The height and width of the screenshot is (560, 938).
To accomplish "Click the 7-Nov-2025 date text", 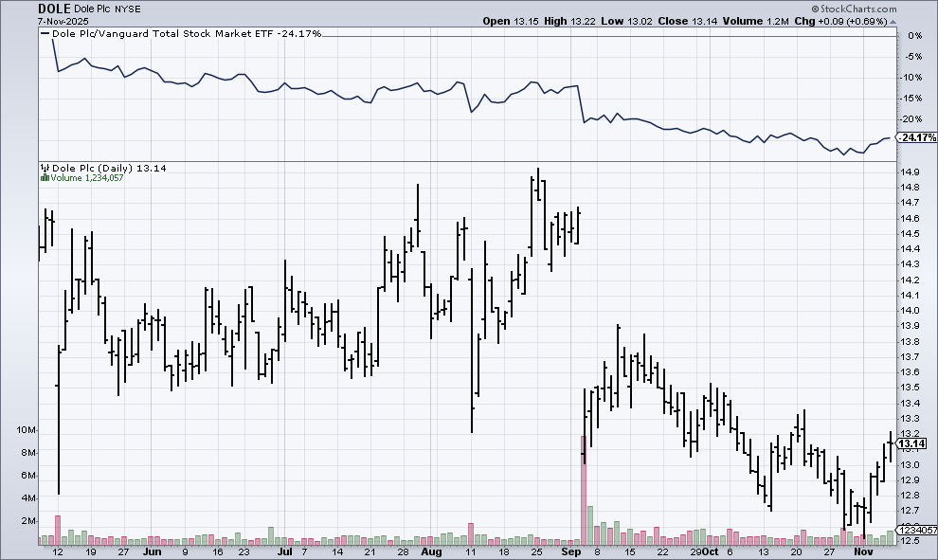I will [63, 22].
